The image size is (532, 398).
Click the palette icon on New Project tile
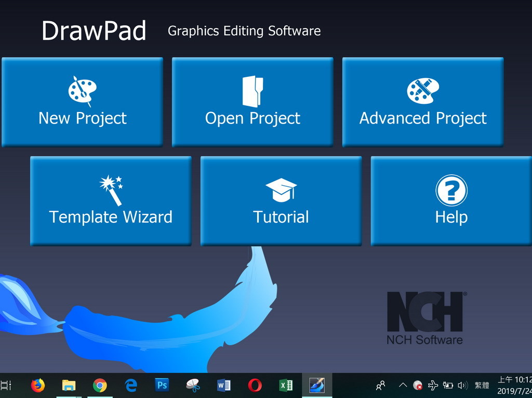(82, 91)
